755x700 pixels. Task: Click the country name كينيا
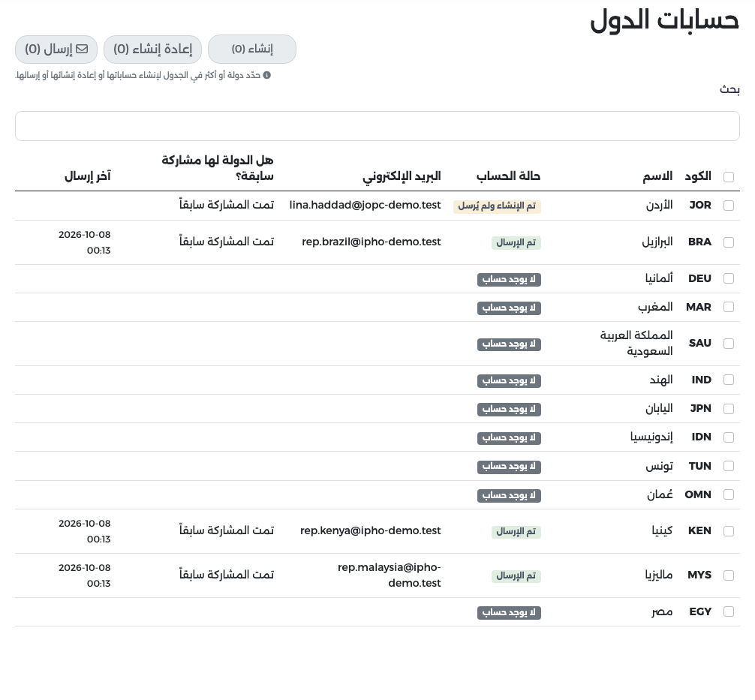coord(662,530)
